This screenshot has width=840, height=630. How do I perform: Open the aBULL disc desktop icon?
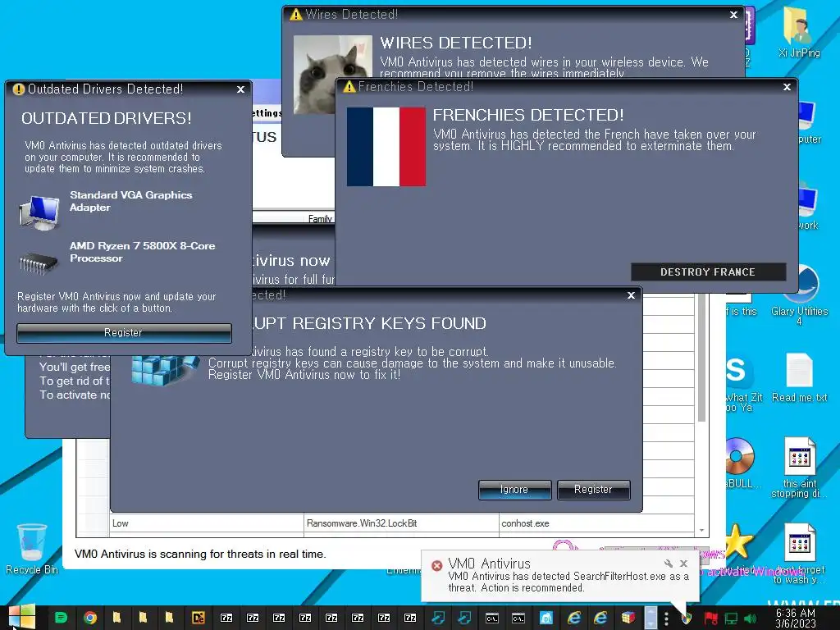coord(739,456)
